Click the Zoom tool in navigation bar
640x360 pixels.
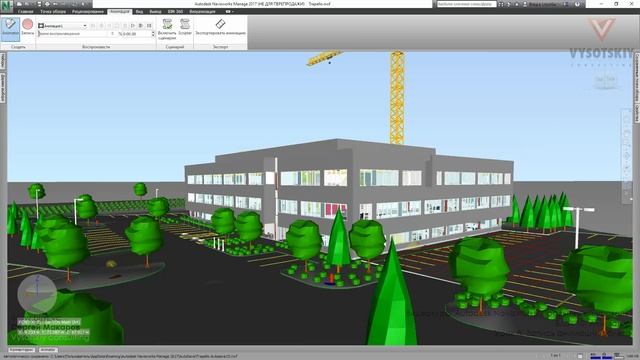click(627, 144)
